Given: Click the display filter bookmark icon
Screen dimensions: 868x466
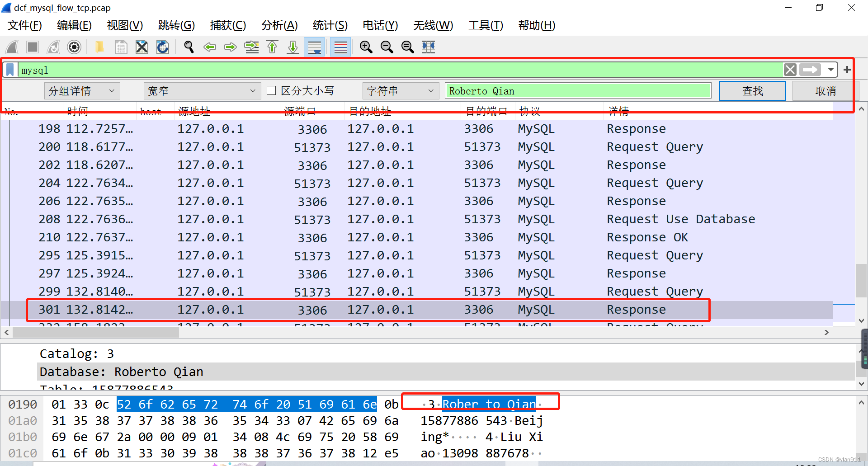Looking at the screenshot, I should (10, 70).
